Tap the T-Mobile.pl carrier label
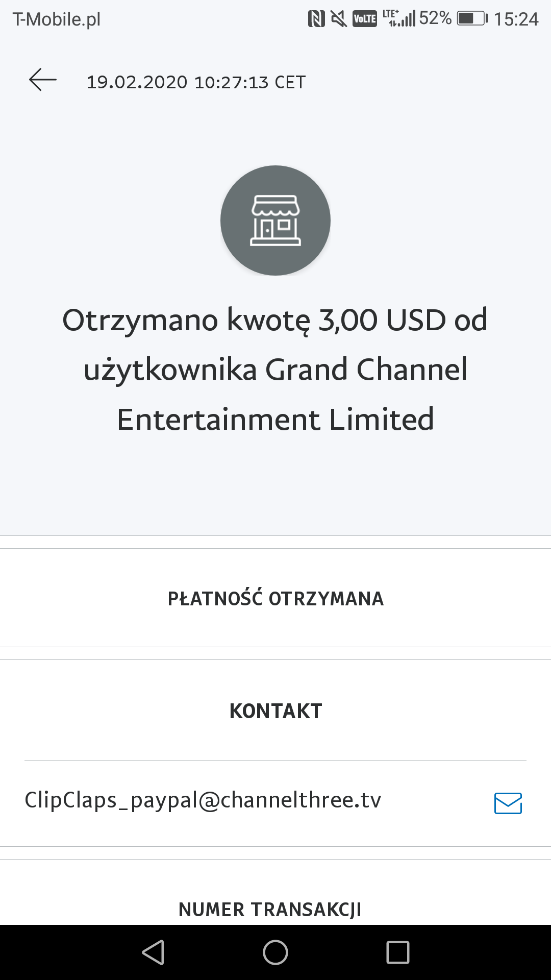 click(57, 19)
